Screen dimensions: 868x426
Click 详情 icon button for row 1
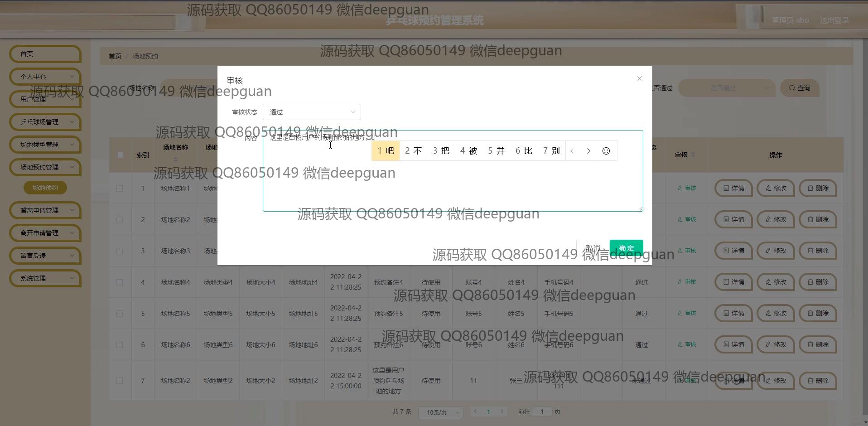pos(733,188)
